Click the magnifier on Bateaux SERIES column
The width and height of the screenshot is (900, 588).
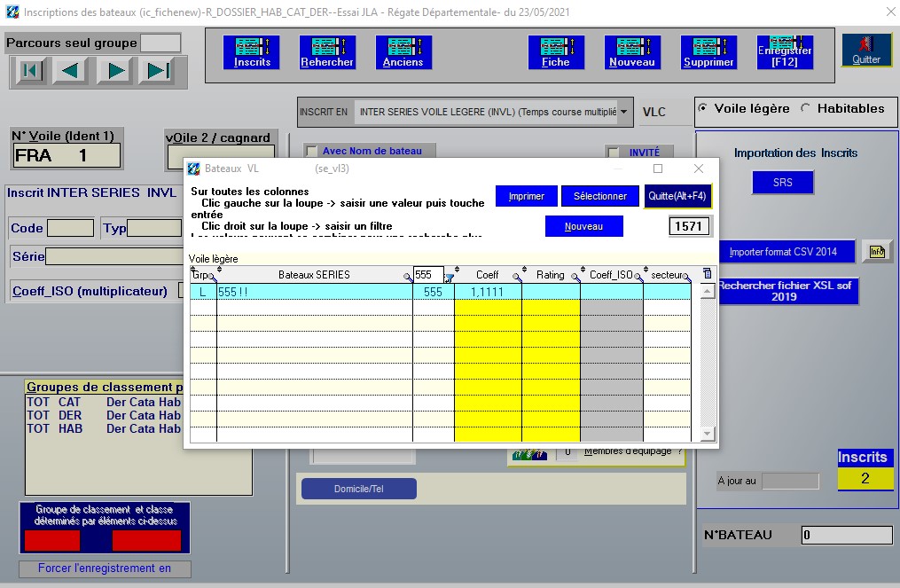click(x=408, y=278)
